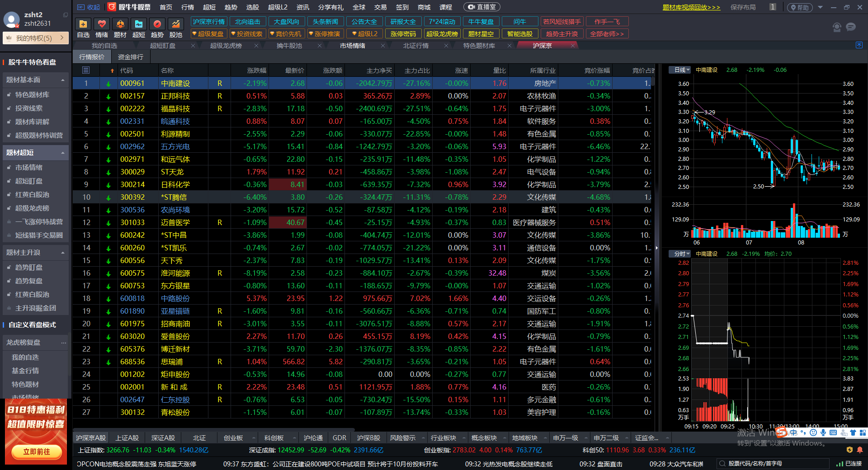
Task: Click the blue scroll-to-top icon right of tabs
Action: coord(859,45)
